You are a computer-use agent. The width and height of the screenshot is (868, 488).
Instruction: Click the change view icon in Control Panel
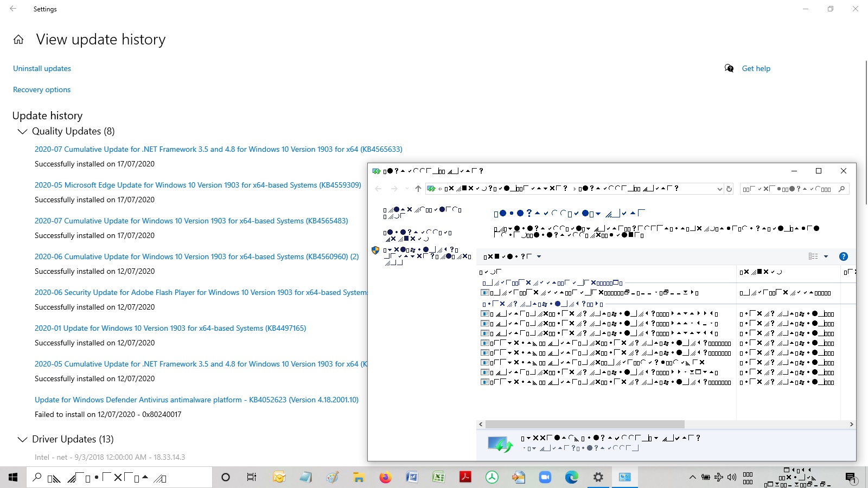(813, 256)
